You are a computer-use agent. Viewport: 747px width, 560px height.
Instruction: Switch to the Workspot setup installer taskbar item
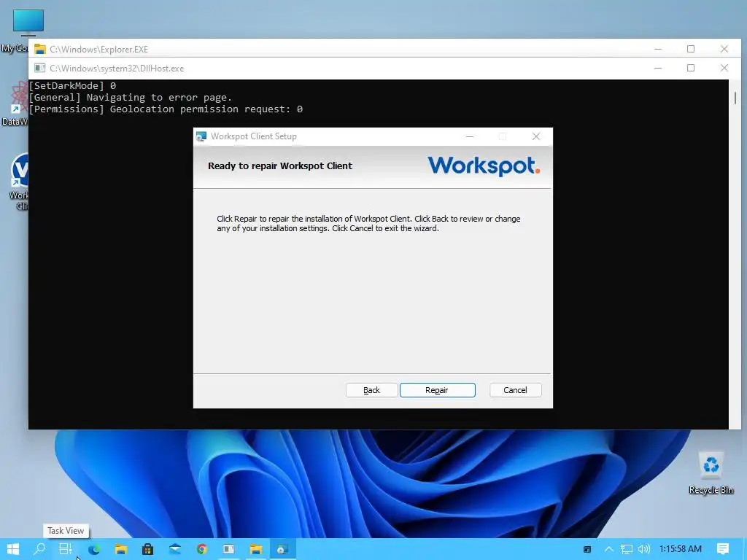(x=282, y=549)
